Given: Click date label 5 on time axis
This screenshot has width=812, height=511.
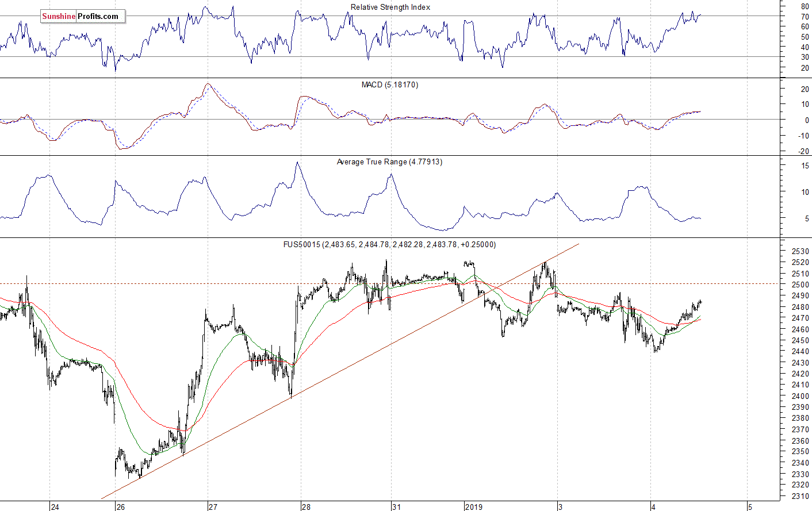Looking at the screenshot, I should (x=750, y=507).
